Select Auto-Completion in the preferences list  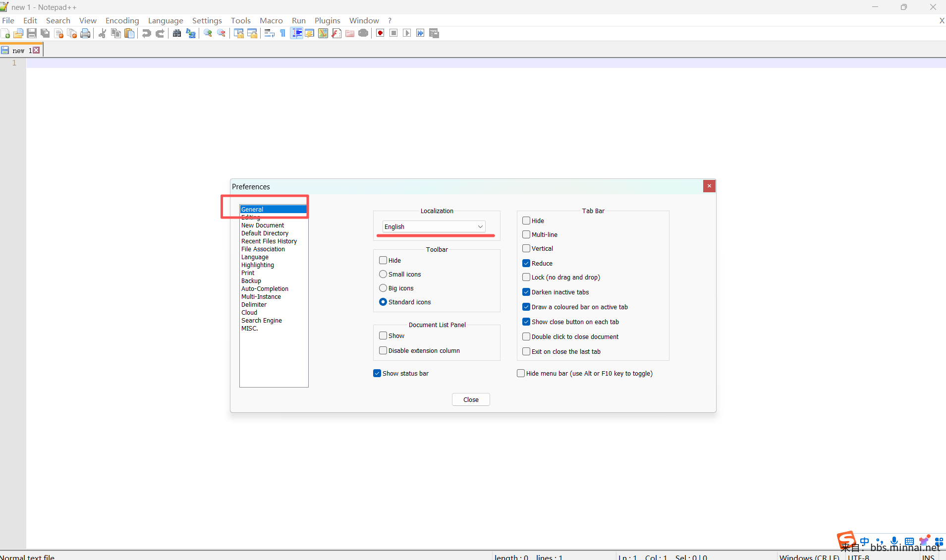point(265,288)
